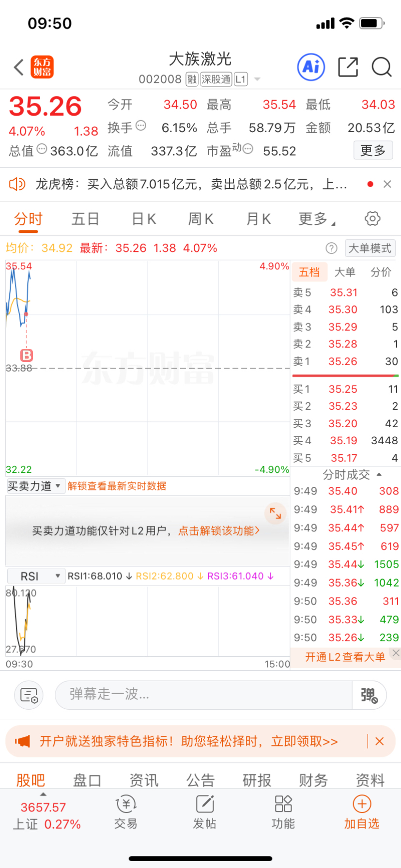The height and width of the screenshot is (868, 401).
Task: Tap 卖5 row price 35.31
Action: [x=344, y=293]
